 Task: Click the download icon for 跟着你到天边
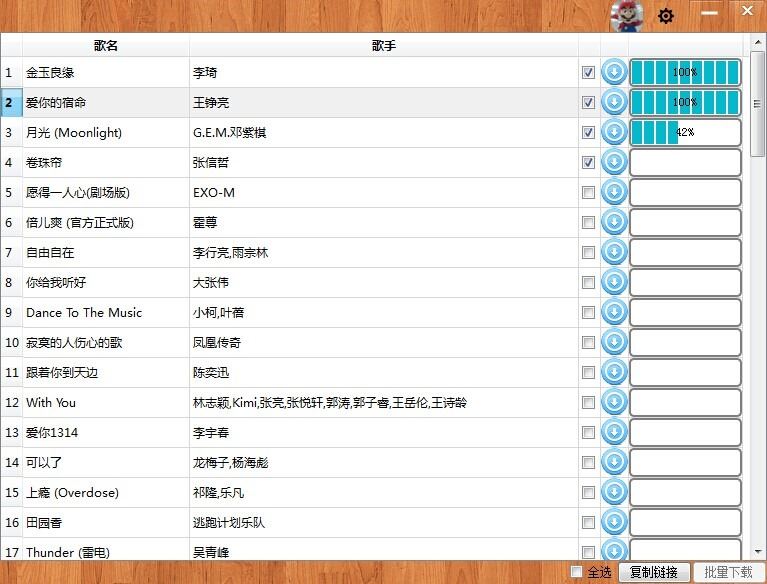pos(614,372)
